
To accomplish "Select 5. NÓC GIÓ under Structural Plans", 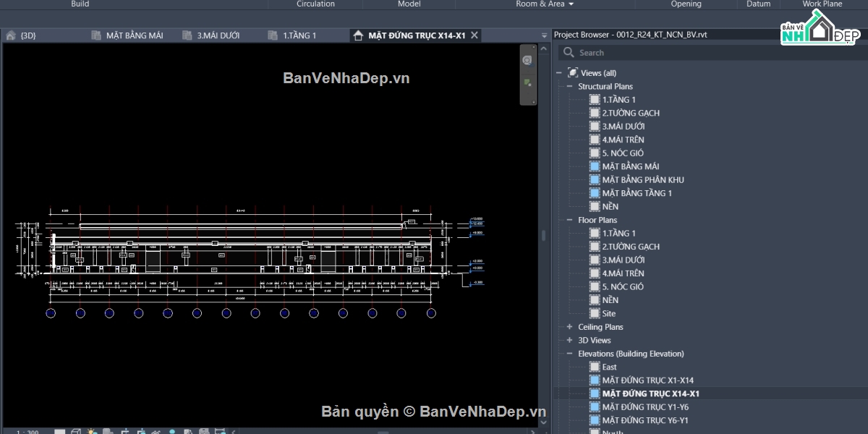I will point(623,153).
